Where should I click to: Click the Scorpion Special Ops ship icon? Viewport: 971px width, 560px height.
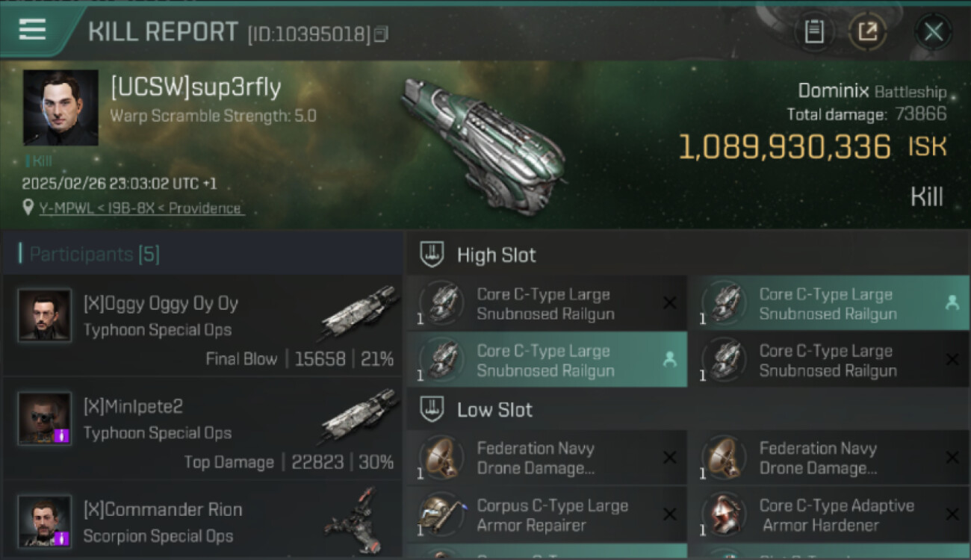coord(351,520)
